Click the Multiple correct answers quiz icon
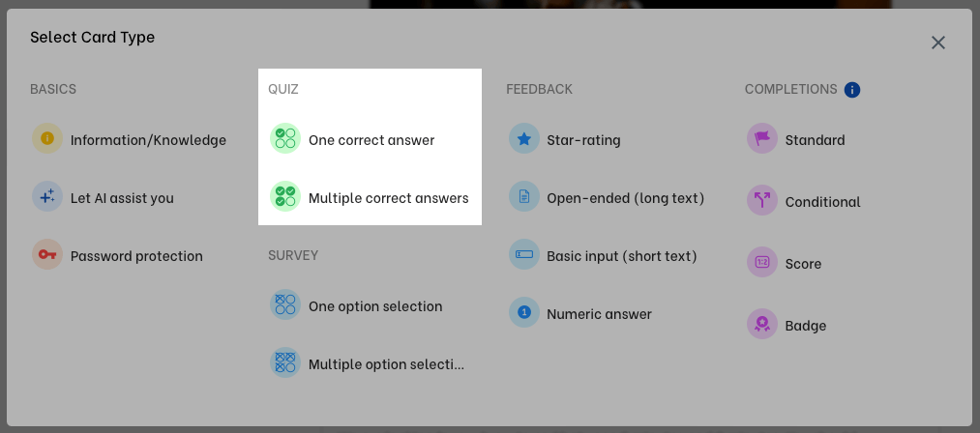The width and height of the screenshot is (980, 433). click(285, 197)
